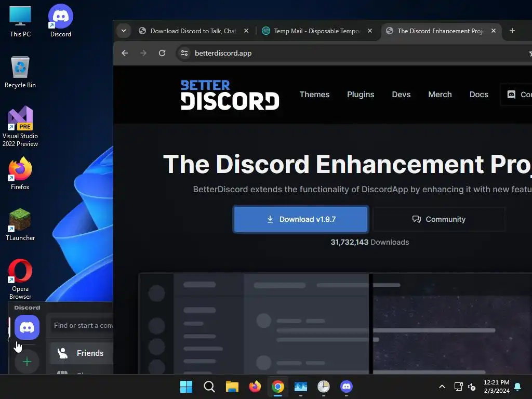Click 31,732,143 Downloads text
This screenshot has height=399, width=532.
tap(370, 242)
